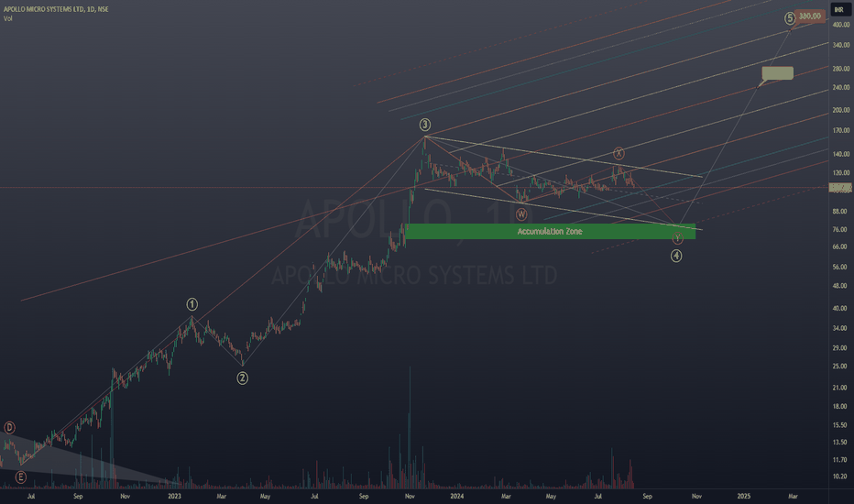Click the 10.20 price axis label
This screenshot has height=504, width=854.
[839, 477]
